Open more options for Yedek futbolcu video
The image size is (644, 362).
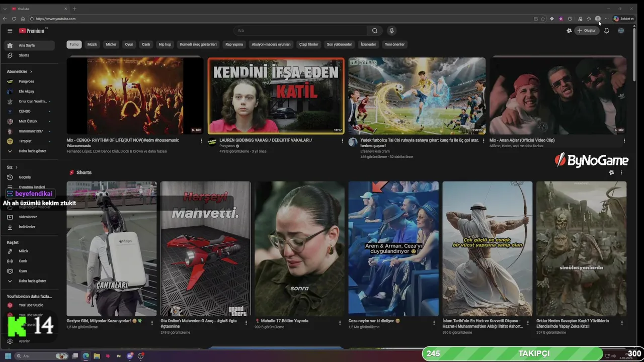tap(484, 141)
